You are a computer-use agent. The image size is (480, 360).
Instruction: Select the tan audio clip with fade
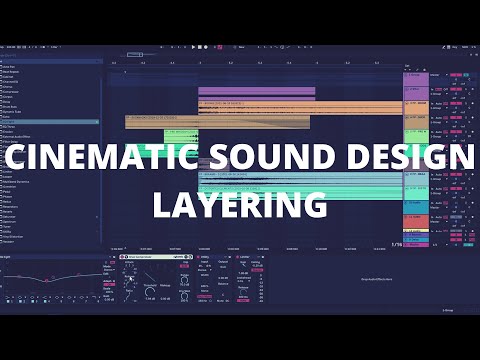click(x=217, y=122)
